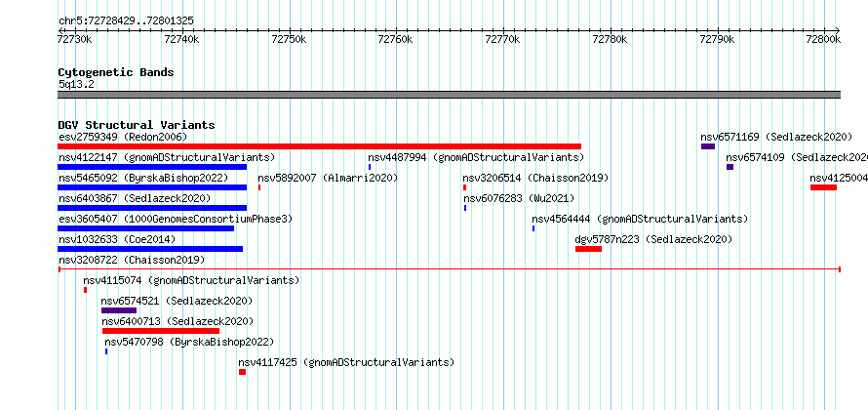This screenshot has width=868, height=410.
Task: Open the nsv6400713 (Sedlazeck2020) label
Action: click(x=178, y=321)
